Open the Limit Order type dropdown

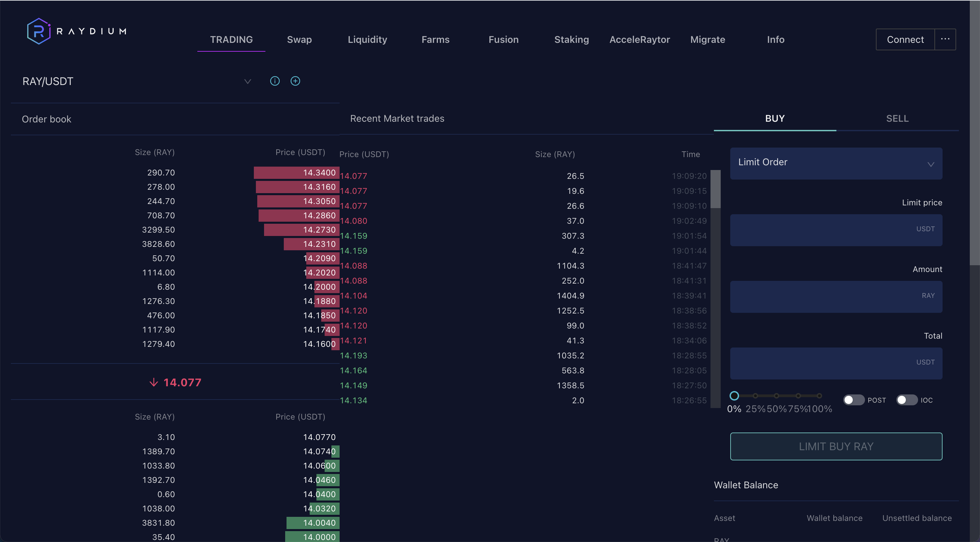tap(836, 164)
